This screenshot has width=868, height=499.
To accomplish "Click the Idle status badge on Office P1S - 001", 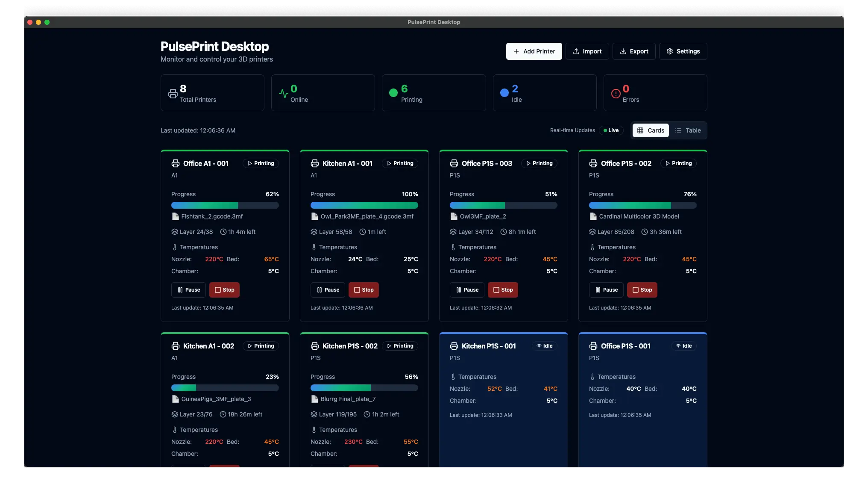I will point(683,346).
